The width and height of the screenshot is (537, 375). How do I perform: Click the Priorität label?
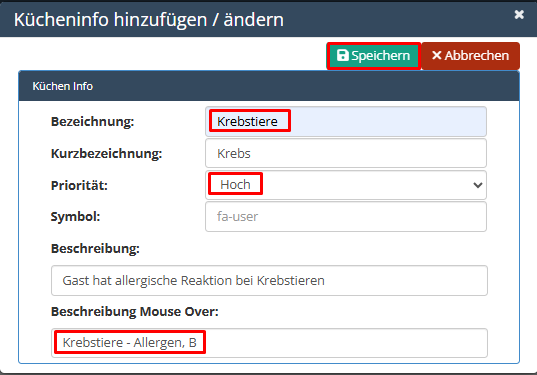coord(79,185)
